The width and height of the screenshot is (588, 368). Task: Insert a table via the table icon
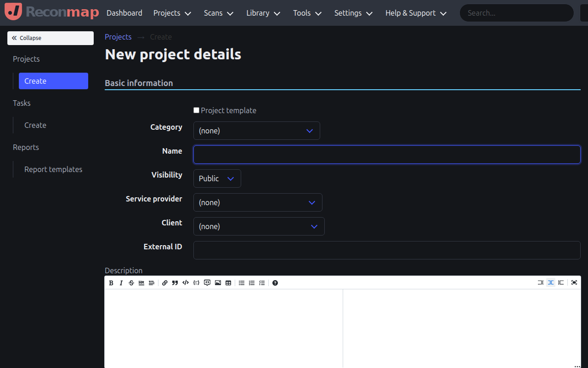click(228, 282)
